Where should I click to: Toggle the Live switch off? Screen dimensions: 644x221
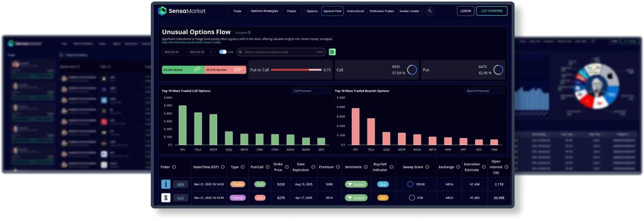pyautogui.click(x=223, y=52)
